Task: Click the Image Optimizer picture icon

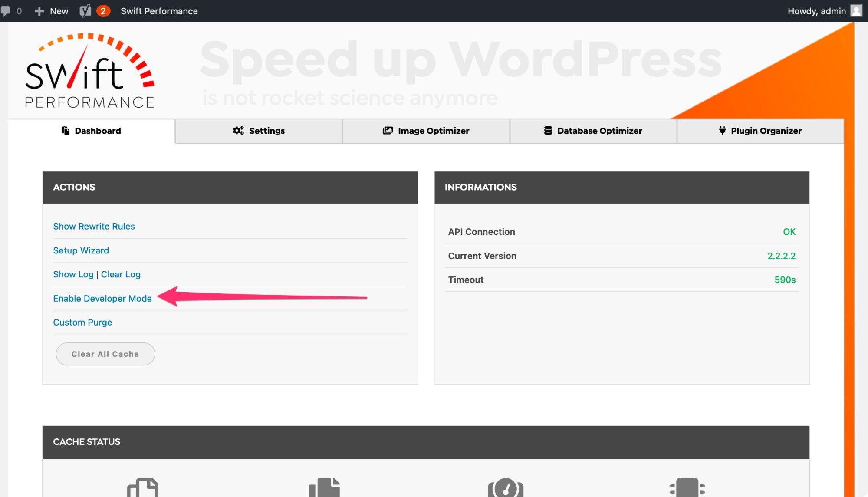Action: click(388, 130)
